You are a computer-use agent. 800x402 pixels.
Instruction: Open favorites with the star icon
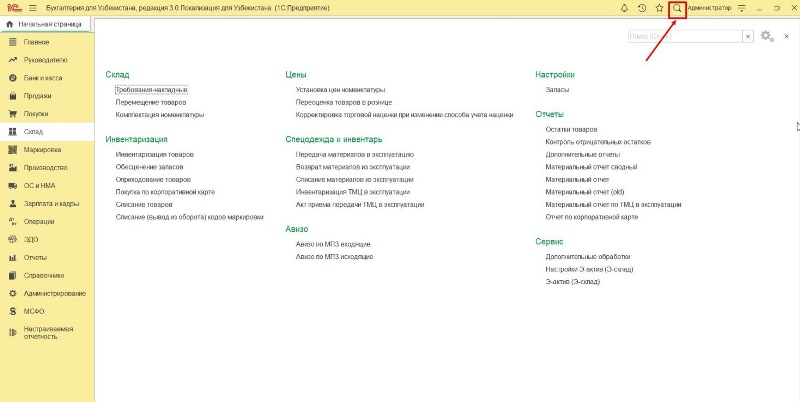(x=659, y=8)
